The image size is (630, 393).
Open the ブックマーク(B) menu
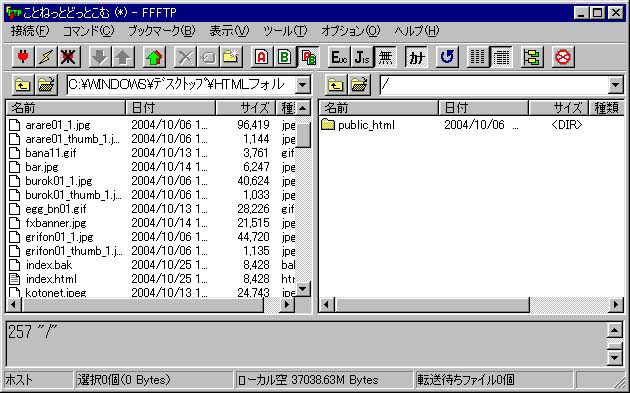(x=162, y=31)
